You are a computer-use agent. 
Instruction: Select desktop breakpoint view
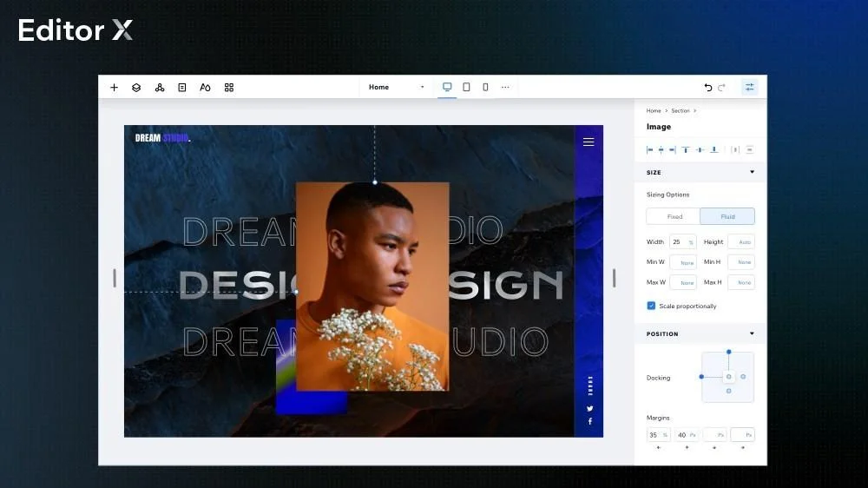click(x=447, y=87)
